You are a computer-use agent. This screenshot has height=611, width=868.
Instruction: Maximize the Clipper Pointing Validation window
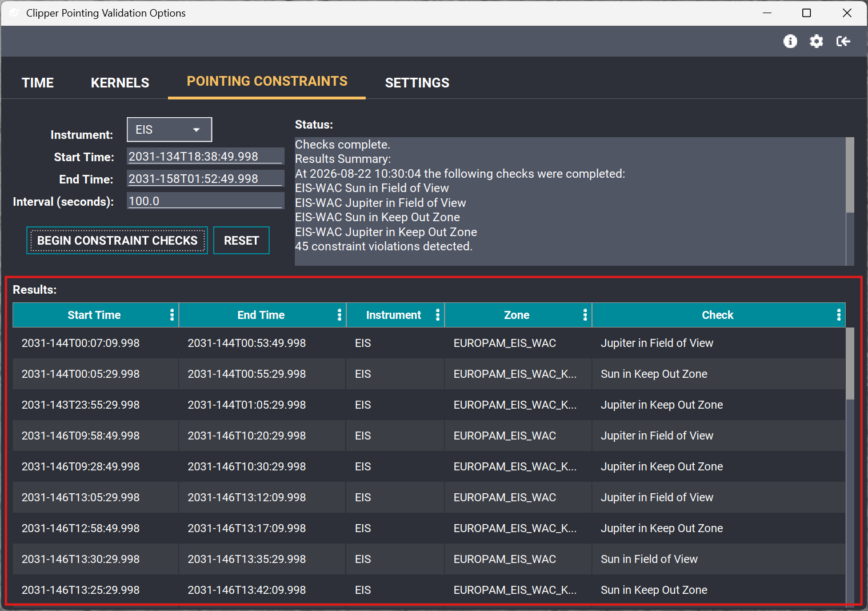[x=806, y=13]
